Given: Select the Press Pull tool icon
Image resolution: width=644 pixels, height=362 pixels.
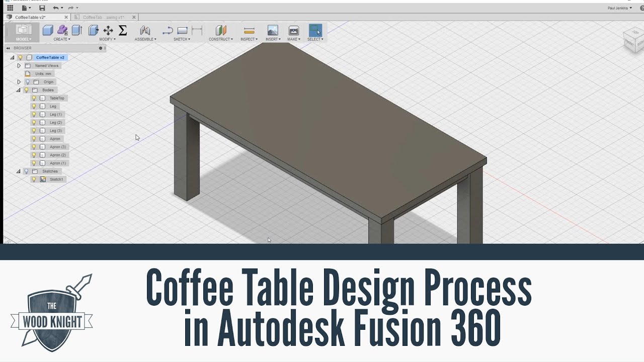Looking at the screenshot, I should coord(94,30).
